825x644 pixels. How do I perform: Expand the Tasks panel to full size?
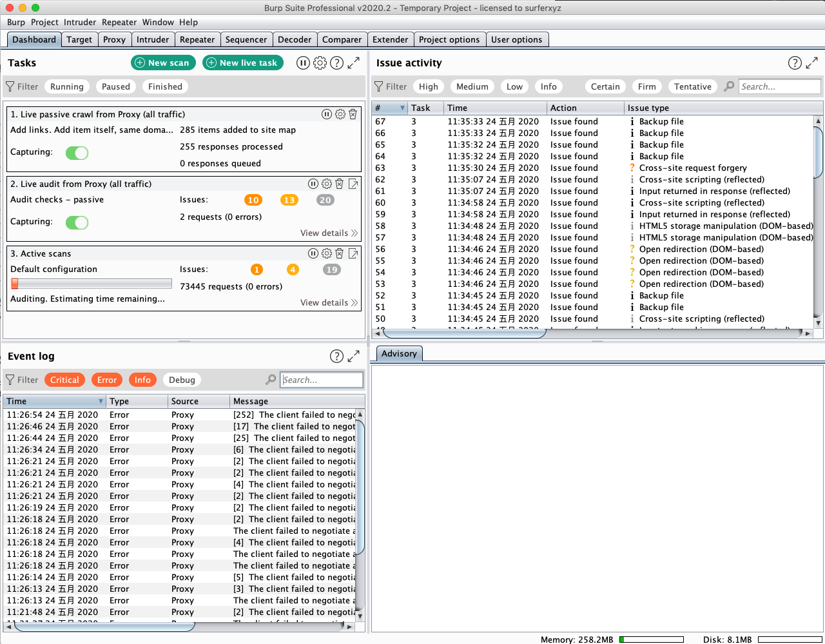[353, 63]
